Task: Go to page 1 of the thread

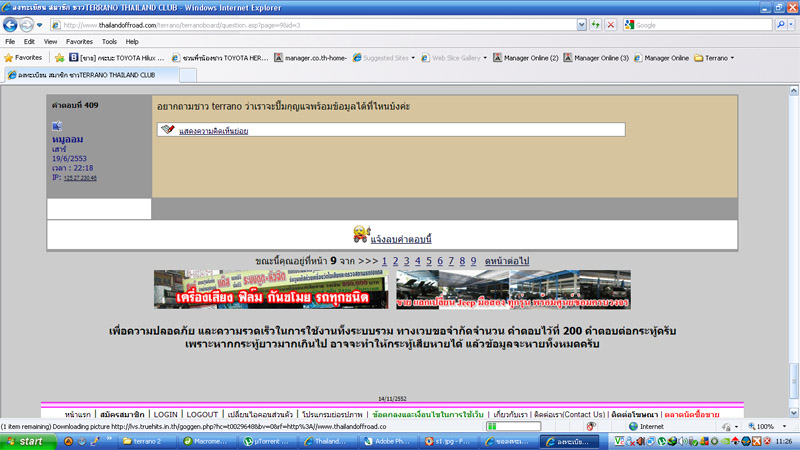Action: pyautogui.click(x=384, y=261)
